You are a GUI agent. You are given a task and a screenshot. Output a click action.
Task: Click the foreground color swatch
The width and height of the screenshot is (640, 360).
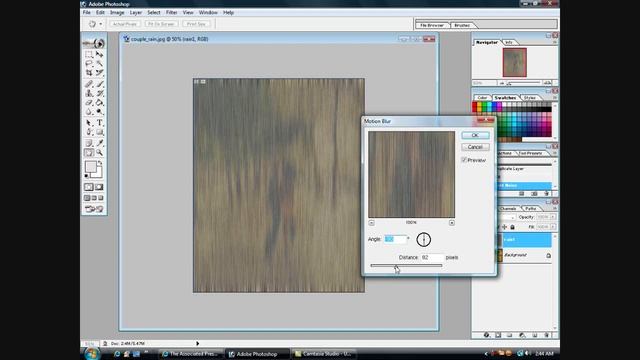[x=91, y=167]
